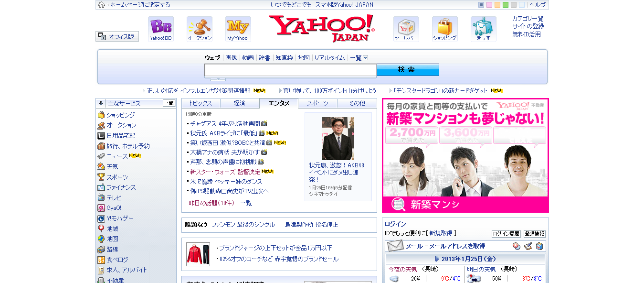Select the 画像 search category

(231, 58)
